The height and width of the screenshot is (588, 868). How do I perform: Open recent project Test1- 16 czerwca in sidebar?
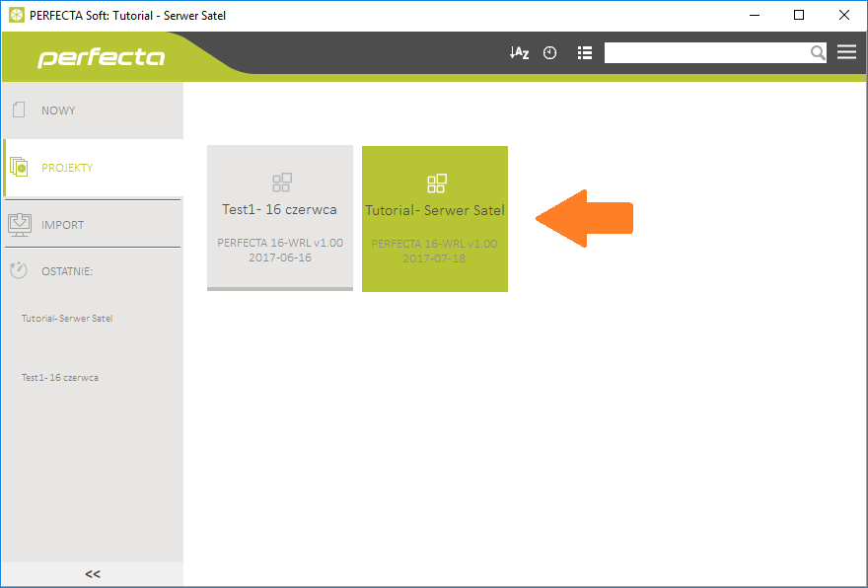point(60,378)
